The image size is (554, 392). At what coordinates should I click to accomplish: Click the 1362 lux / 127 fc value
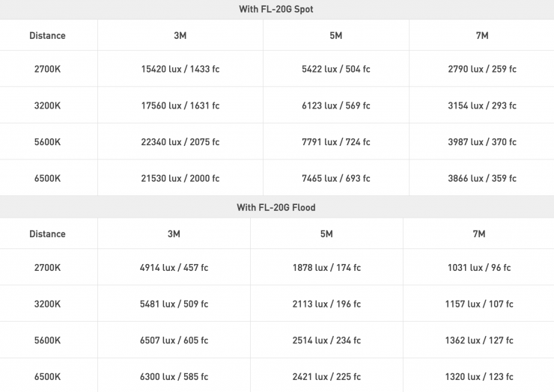(478, 340)
